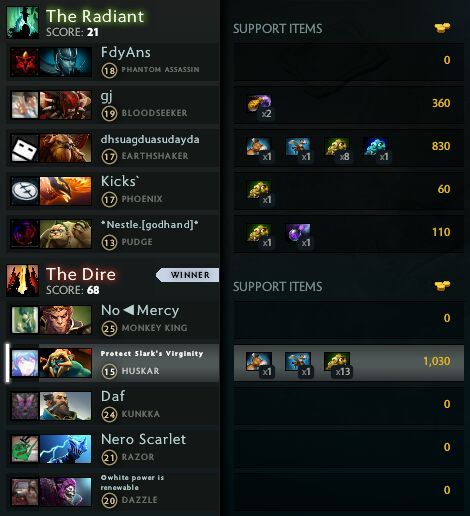Open player FdyAns's avatar
This screenshot has height=516, width=470.
pos(24,62)
